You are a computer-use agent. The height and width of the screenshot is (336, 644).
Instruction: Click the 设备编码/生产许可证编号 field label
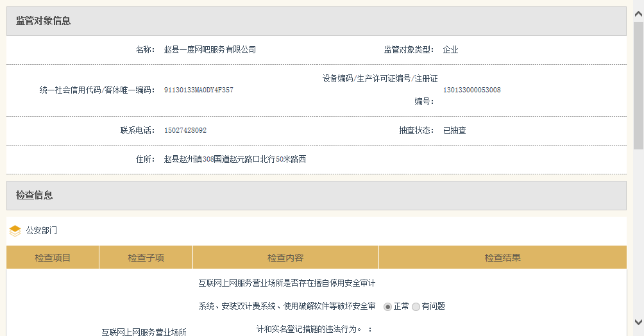pos(380,90)
